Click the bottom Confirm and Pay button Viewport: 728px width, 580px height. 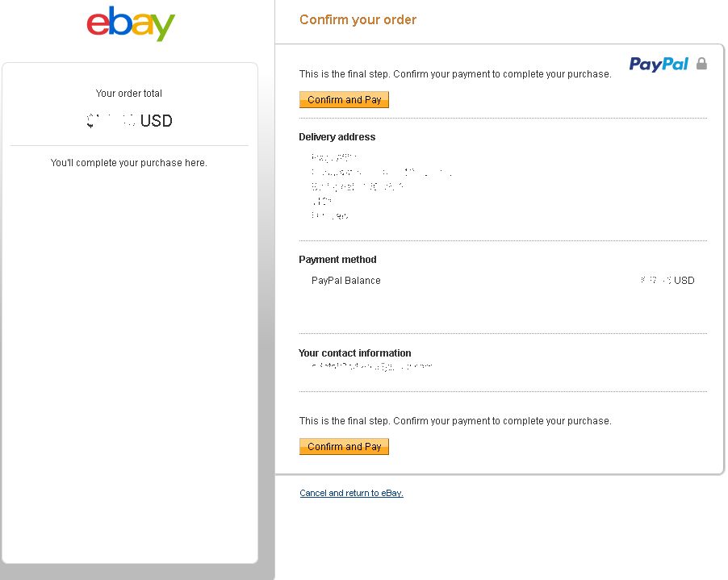pos(344,446)
